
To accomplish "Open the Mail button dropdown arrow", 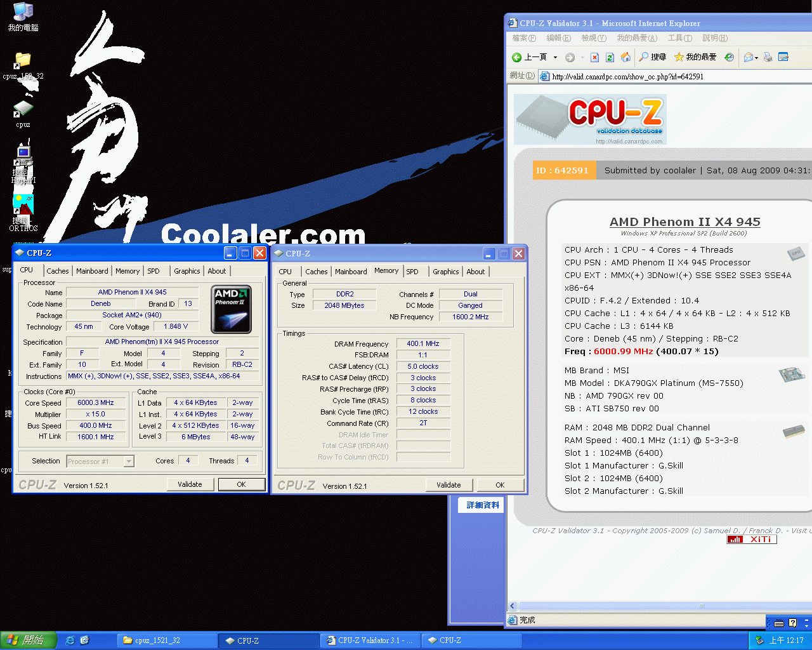I will pyautogui.click(x=757, y=57).
